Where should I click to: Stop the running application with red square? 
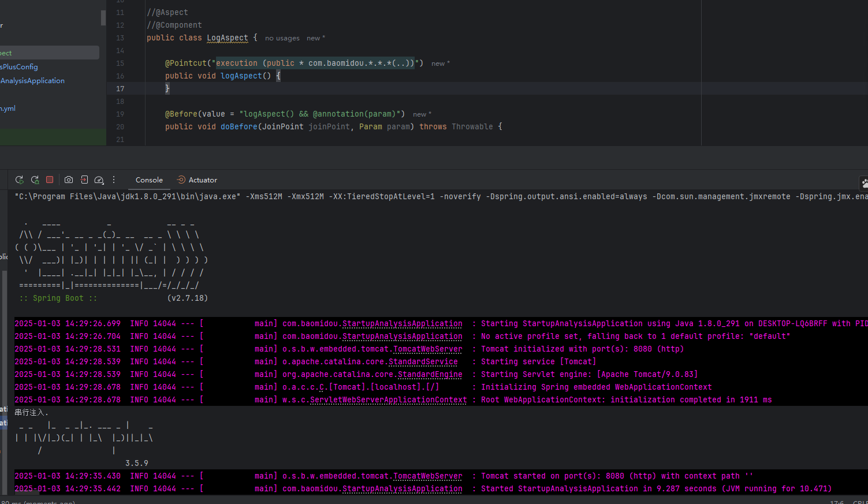pos(50,180)
